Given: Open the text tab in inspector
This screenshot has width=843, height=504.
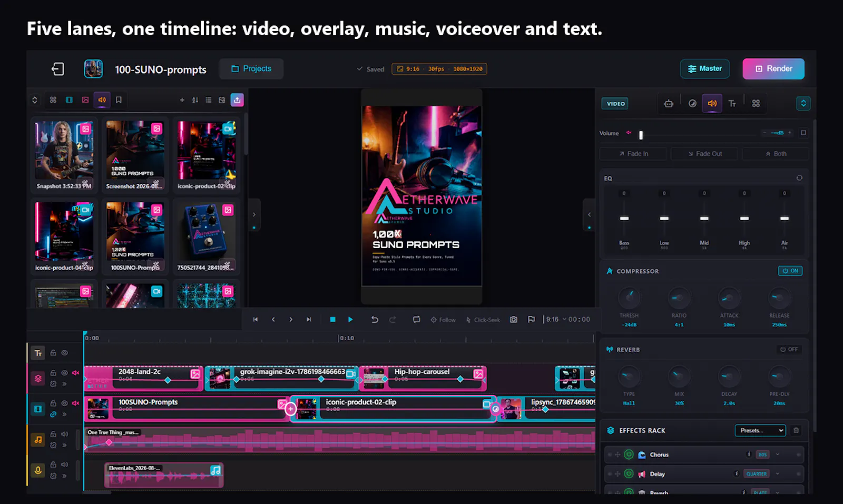Looking at the screenshot, I should (732, 103).
